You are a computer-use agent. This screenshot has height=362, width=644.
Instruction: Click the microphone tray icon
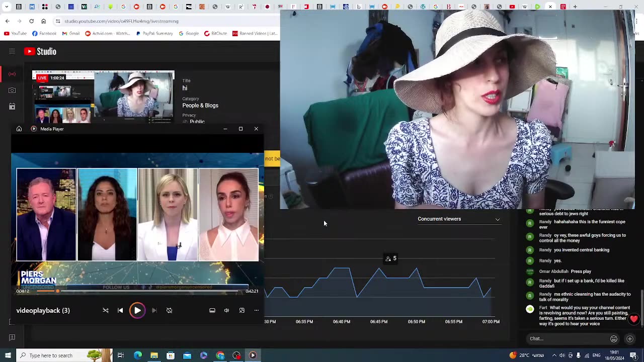point(579,355)
